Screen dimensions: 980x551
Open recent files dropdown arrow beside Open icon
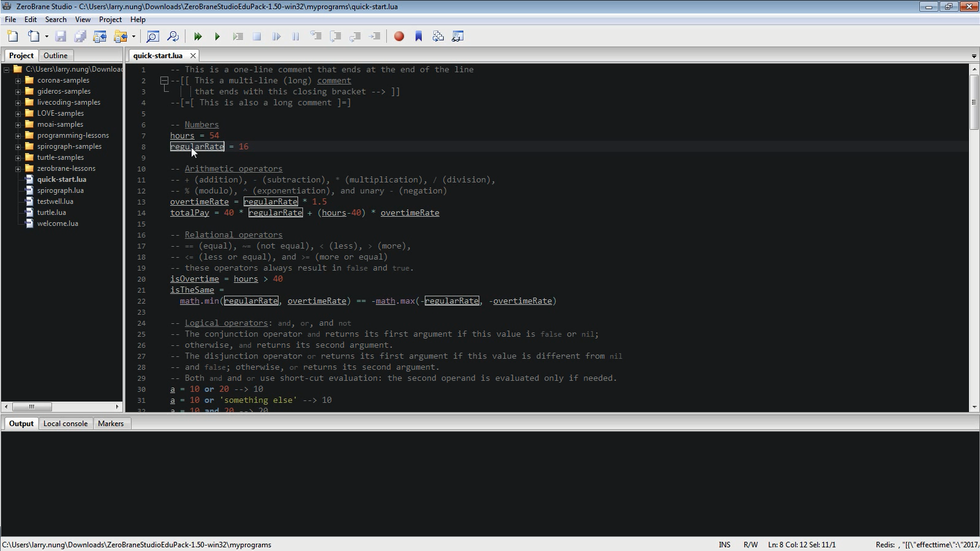click(x=47, y=37)
